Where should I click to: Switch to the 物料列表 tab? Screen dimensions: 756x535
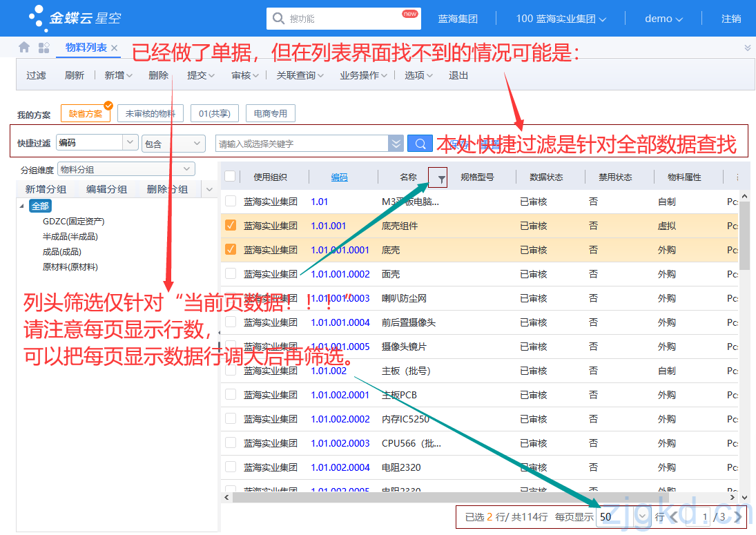86,47
